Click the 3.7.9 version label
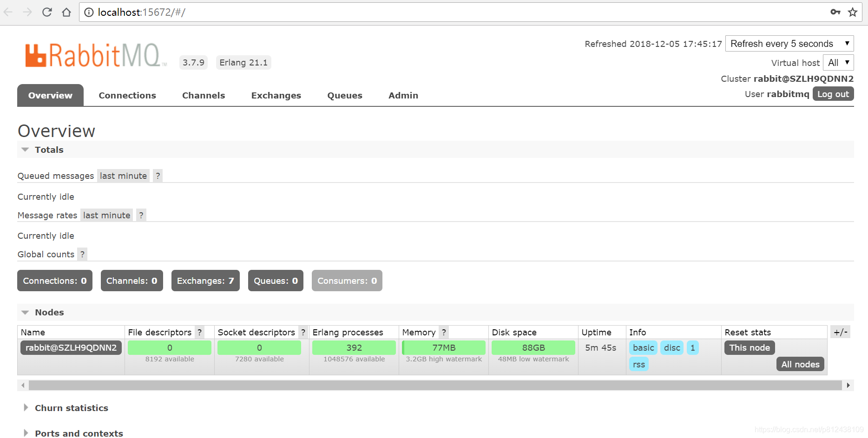The image size is (868, 438). pos(193,62)
